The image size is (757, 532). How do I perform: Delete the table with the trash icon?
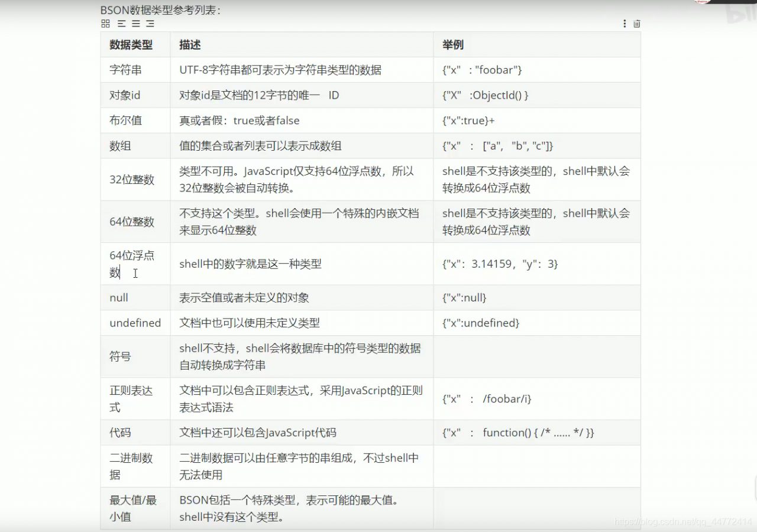(637, 24)
